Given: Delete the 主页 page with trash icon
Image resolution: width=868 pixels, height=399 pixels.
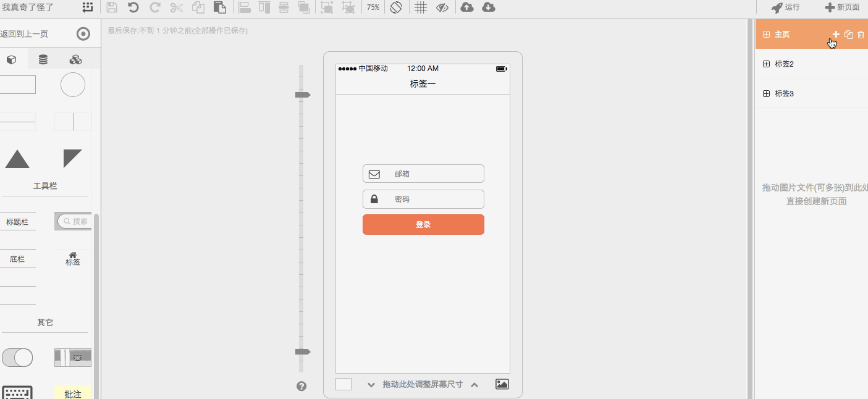Looking at the screenshot, I should [x=861, y=35].
